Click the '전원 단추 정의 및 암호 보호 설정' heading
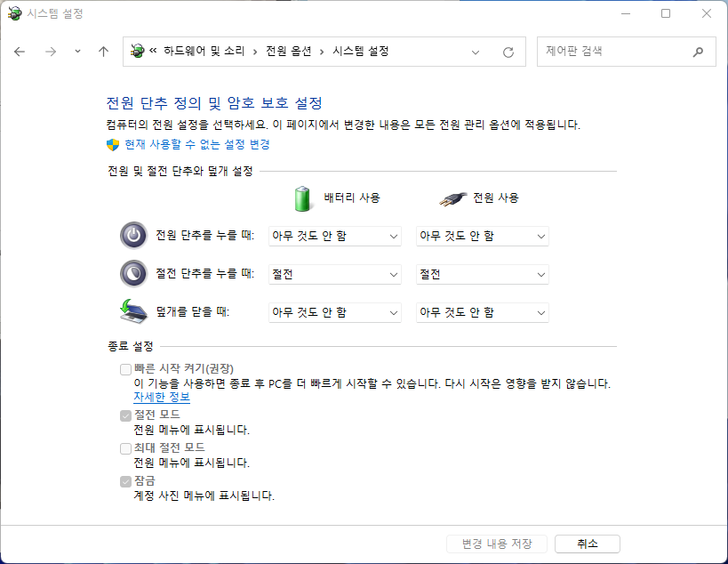The image size is (728, 564). [214, 103]
